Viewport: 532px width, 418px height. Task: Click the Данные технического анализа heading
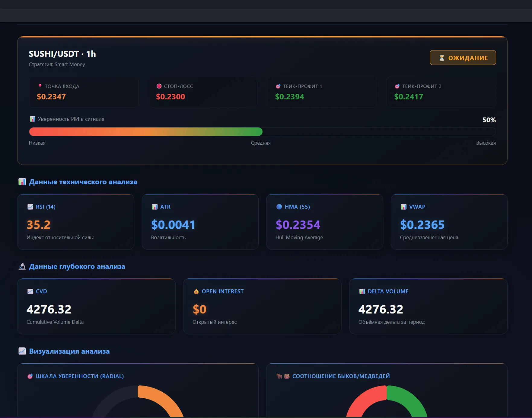pyautogui.click(x=83, y=182)
